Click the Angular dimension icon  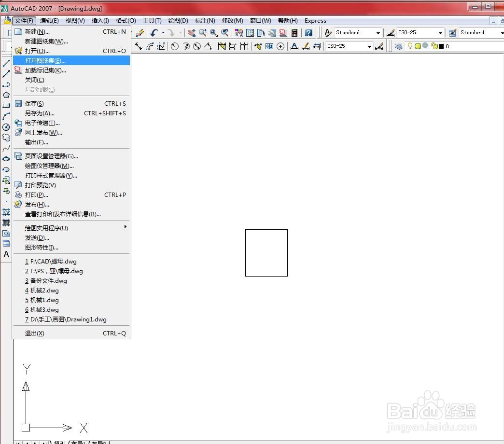[208, 46]
